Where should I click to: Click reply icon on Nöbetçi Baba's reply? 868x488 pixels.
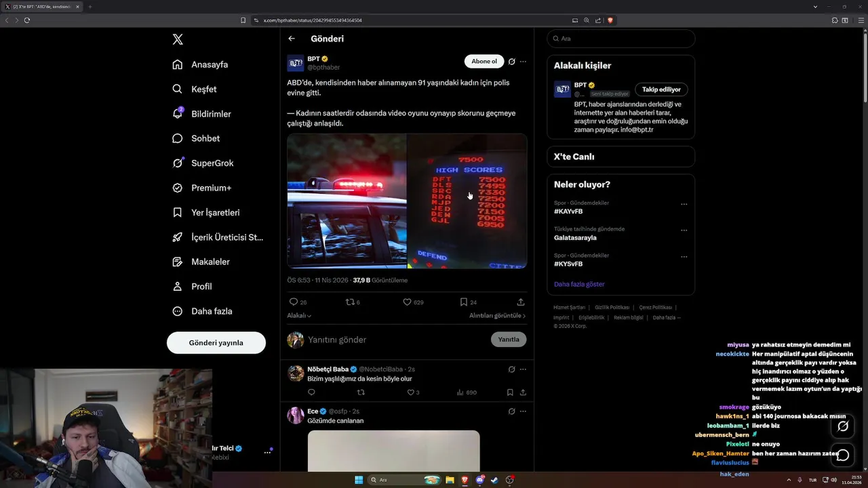coord(311,392)
